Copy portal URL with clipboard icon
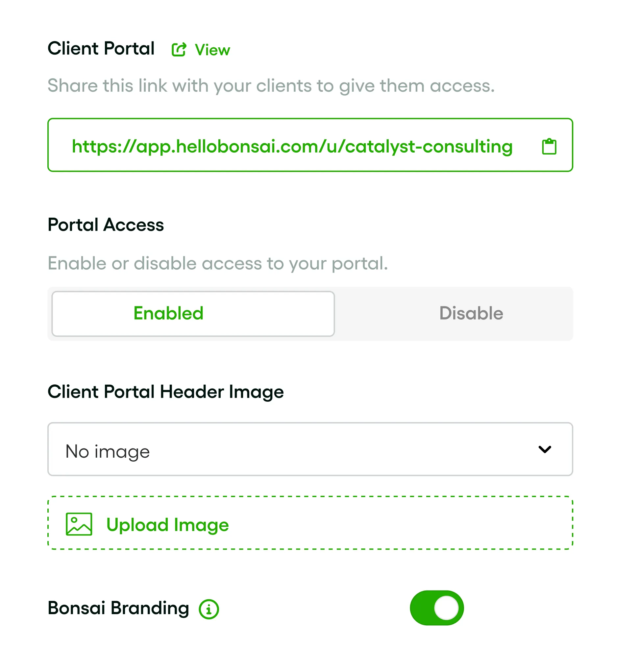This screenshot has height=672, width=642. [x=549, y=146]
